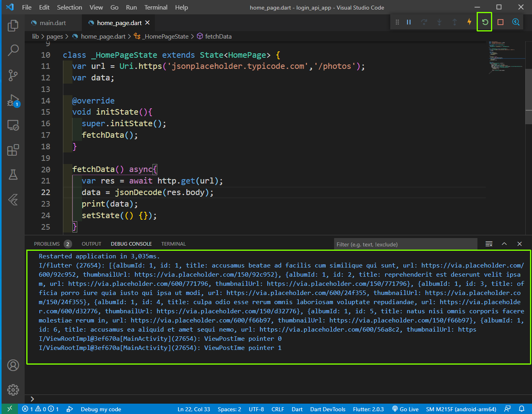The width and height of the screenshot is (532, 414).
Task: Open the Manage gear menu
Action: coord(13,390)
